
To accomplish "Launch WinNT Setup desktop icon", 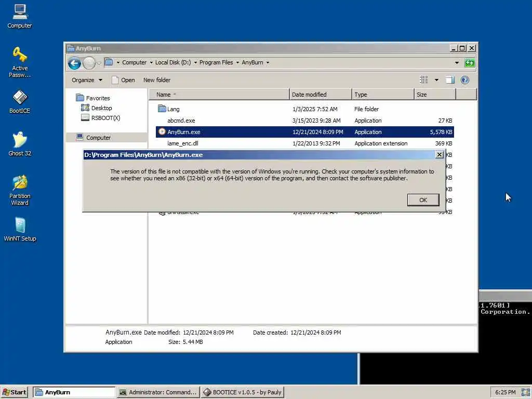I will [20, 229].
